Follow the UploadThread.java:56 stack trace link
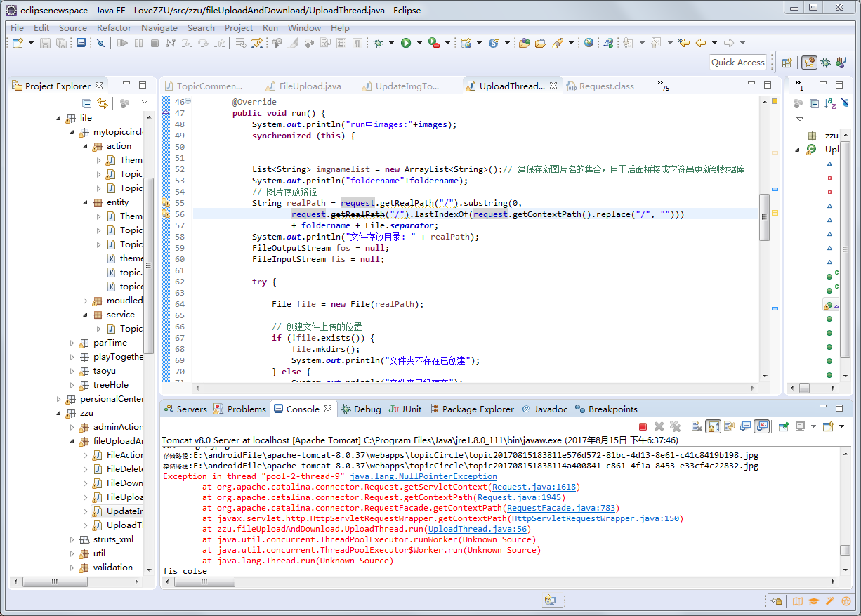 [x=478, y=529]
